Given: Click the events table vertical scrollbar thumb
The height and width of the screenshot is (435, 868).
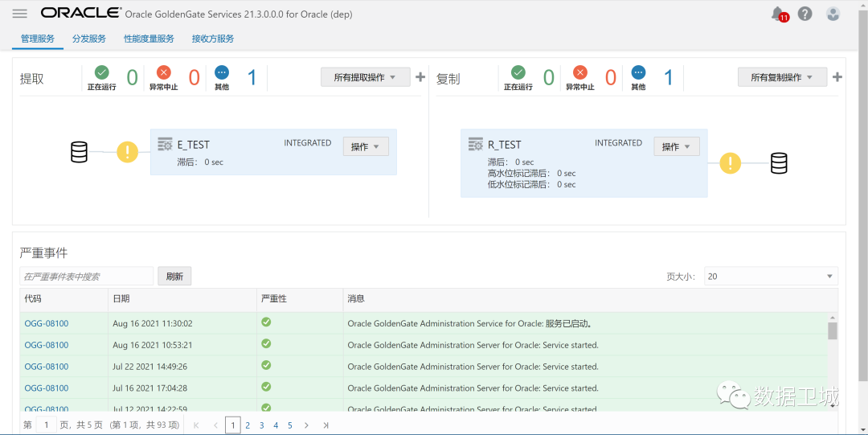Looking at the screenshot, I should pos(833,330).
